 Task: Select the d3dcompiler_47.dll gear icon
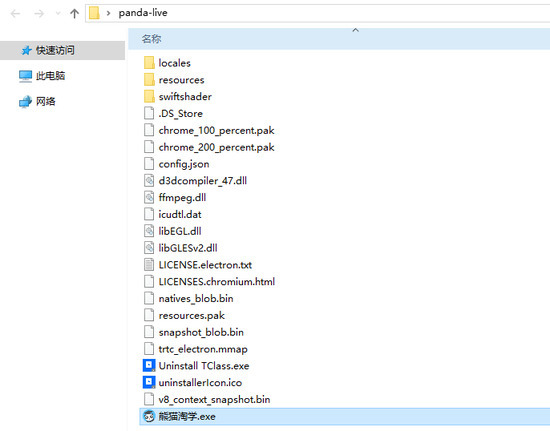(x=149, y=181)
